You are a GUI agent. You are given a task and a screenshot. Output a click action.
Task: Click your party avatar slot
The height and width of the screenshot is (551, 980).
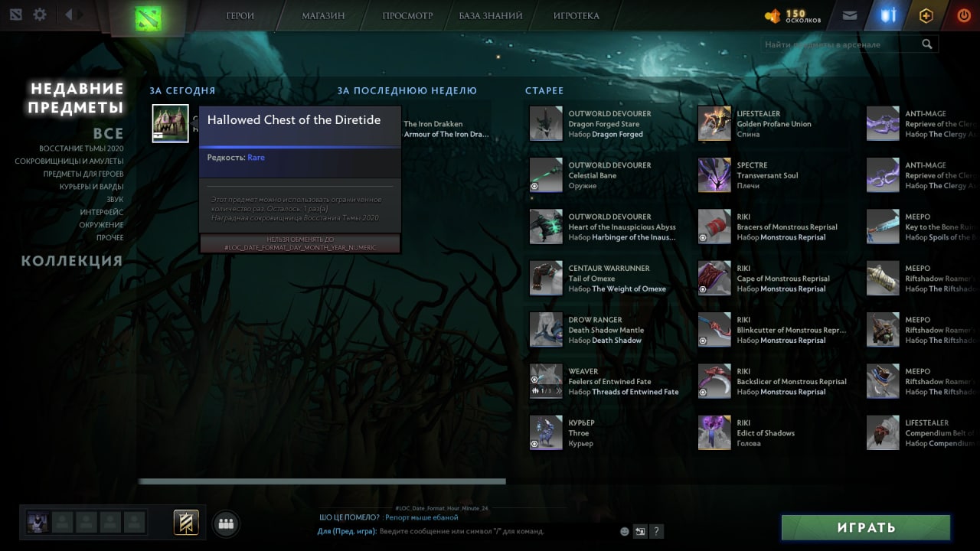tap(38, 523)
